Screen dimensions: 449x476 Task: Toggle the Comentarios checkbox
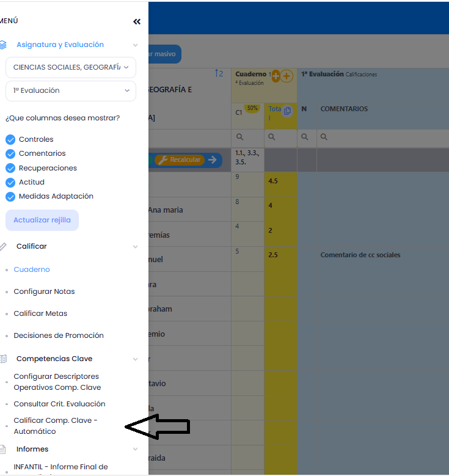pos(10,153)
